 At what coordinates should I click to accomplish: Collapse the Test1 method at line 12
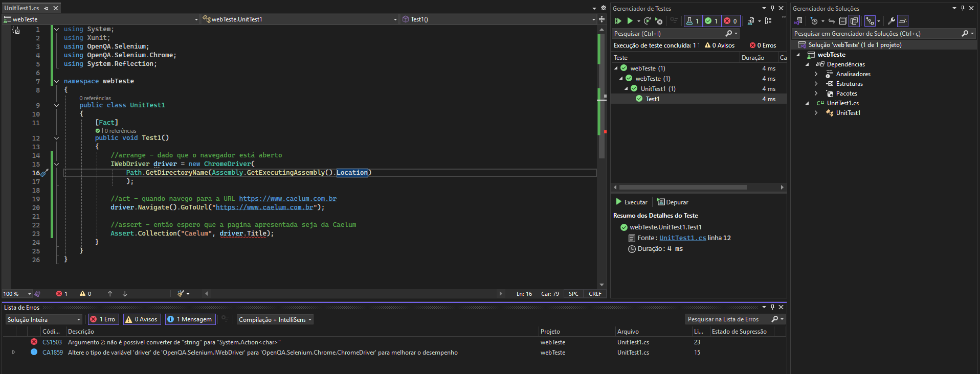point(56,138)
